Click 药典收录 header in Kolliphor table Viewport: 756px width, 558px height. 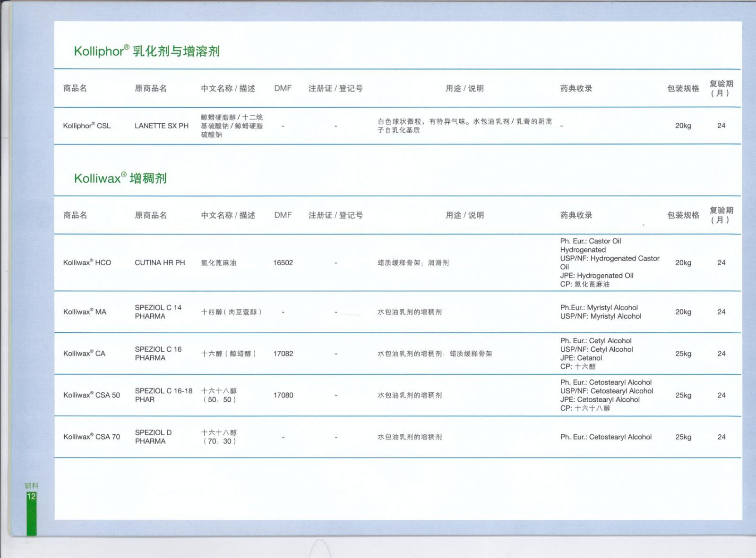[576, 88]
